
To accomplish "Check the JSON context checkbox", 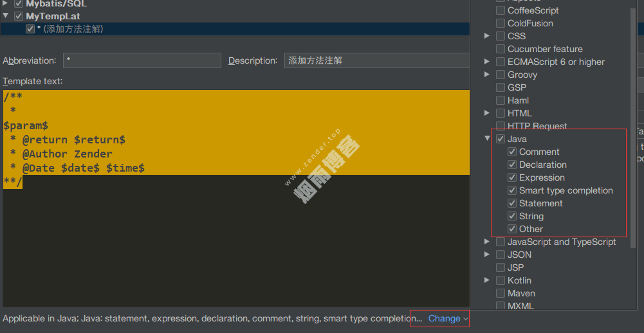I will pos(501,255).
